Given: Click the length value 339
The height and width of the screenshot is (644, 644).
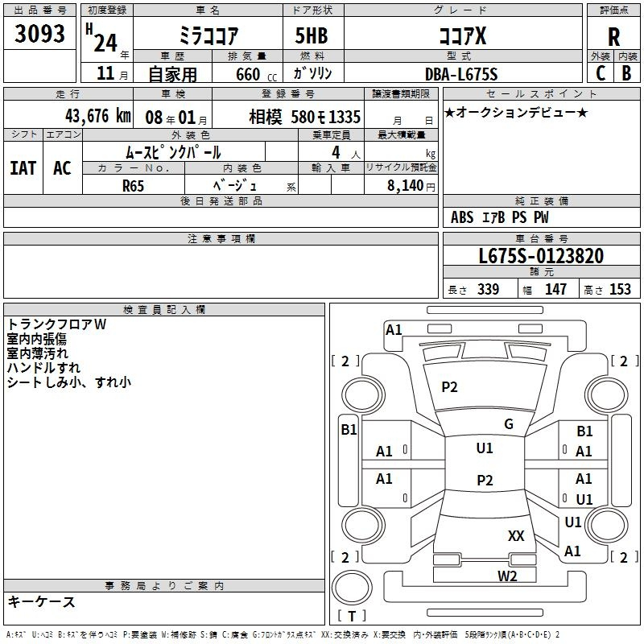Looking at the screenshot, I should click(x=488, y=289).
